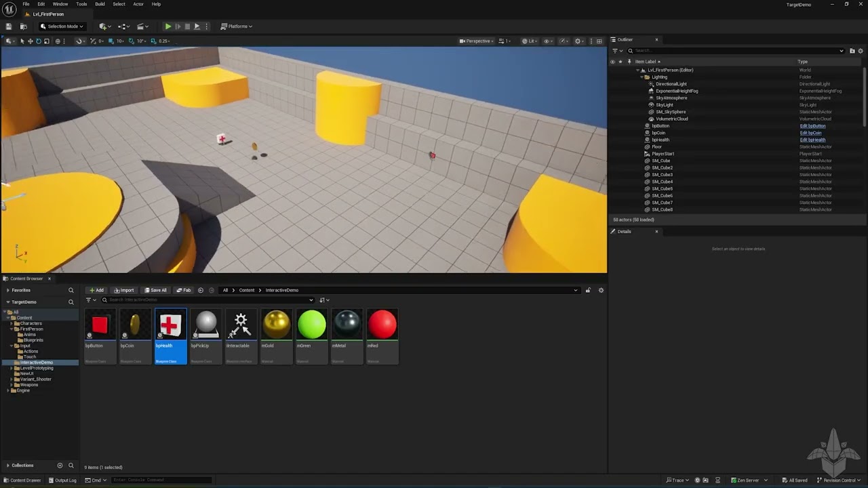Click Import button in Content Browser

(124, 290)
